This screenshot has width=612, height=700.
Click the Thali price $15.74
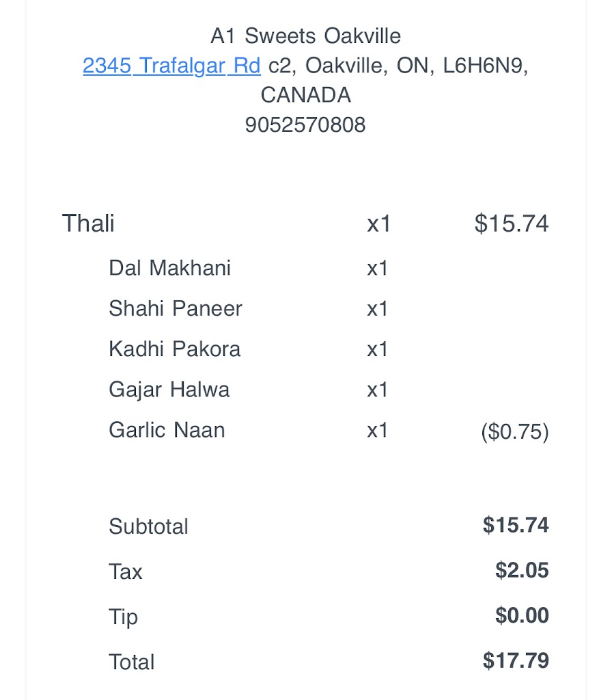click(511, 224)
